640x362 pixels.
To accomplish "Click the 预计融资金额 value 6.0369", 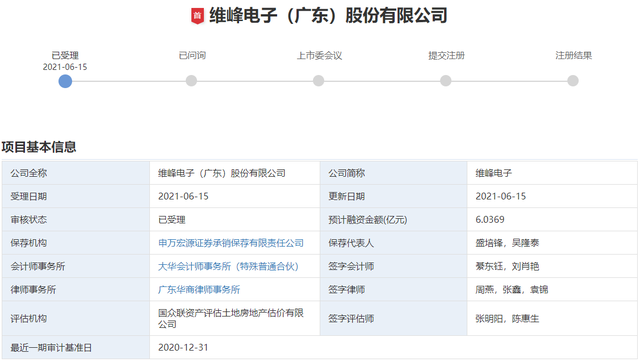I will pos(490,220).
